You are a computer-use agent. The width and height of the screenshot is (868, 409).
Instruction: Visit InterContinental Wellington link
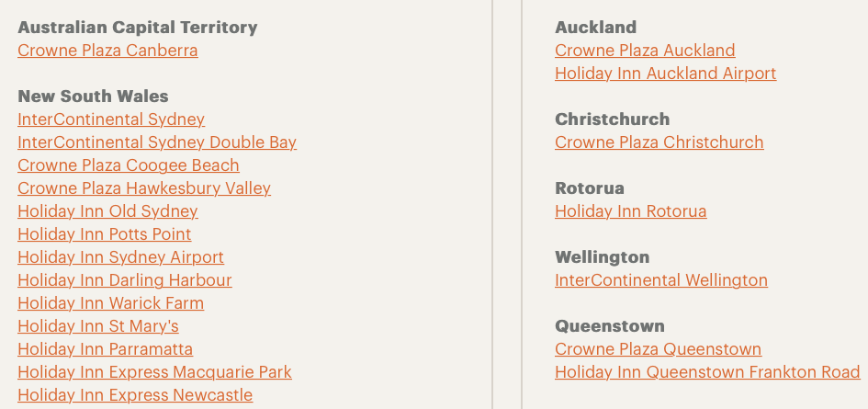(661, 280)
